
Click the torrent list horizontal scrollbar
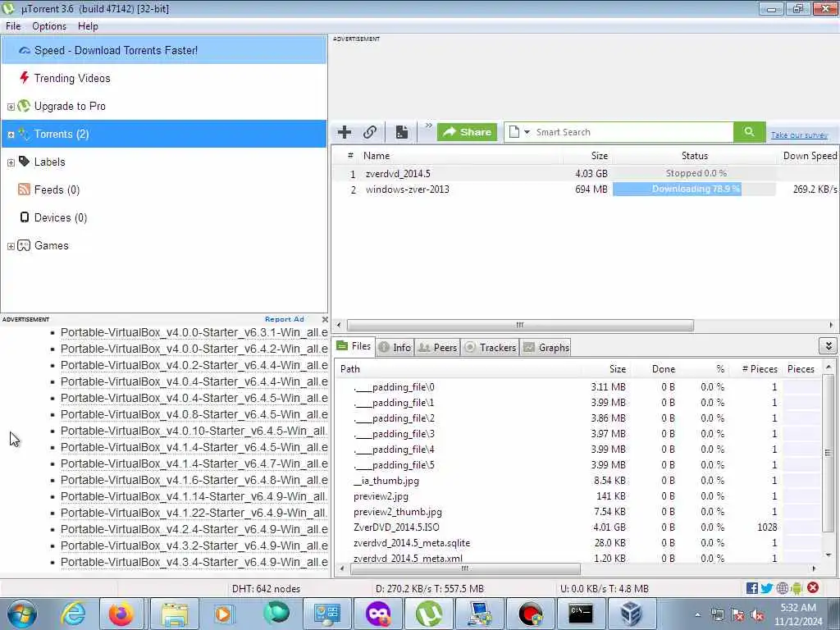pyautogui.click(x=519, y=325)
